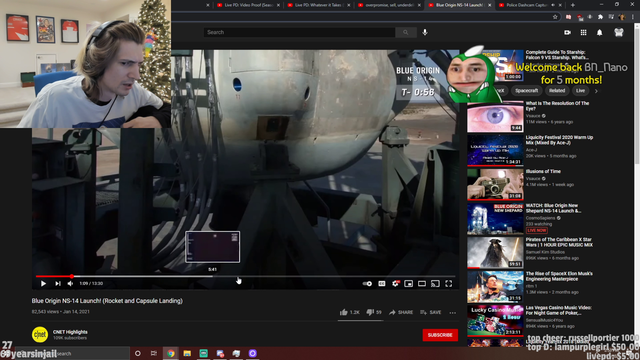The height and width of the screenshot is (360, 640).
Task: Click the red SUBSCRIBE button
Action: point(440,335)
